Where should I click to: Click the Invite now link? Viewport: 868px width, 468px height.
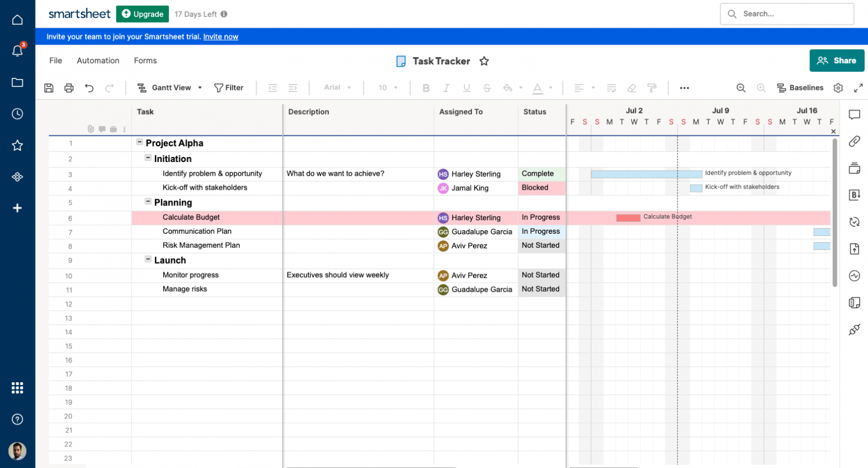(220, 36)
